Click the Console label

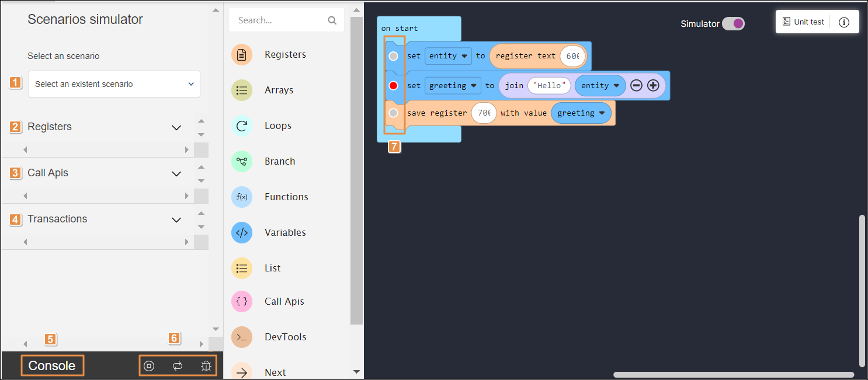click(x=52, y=366)
